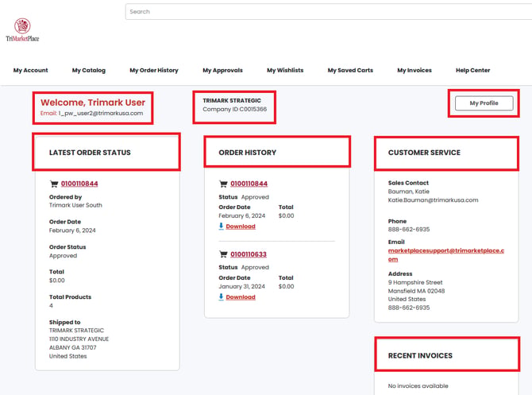Viewport: 532px width, 395px height.
Task: Click the Total Products label
Action: pos(70,296)
